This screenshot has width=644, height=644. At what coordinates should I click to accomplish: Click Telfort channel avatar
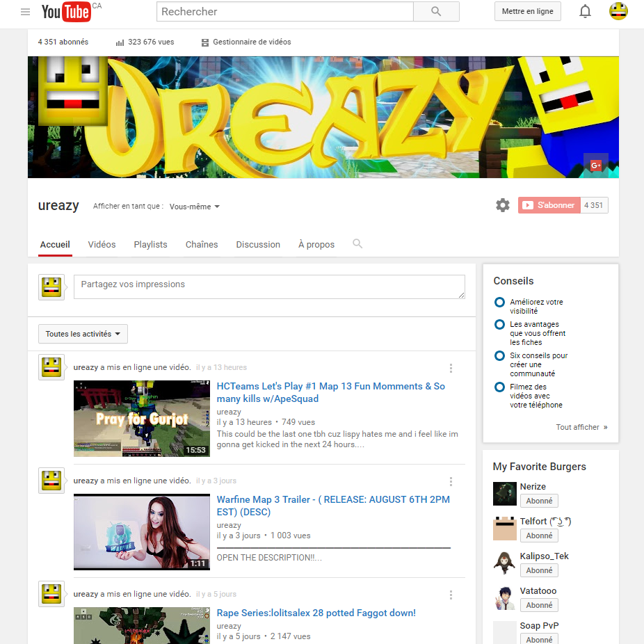(505, 529)
